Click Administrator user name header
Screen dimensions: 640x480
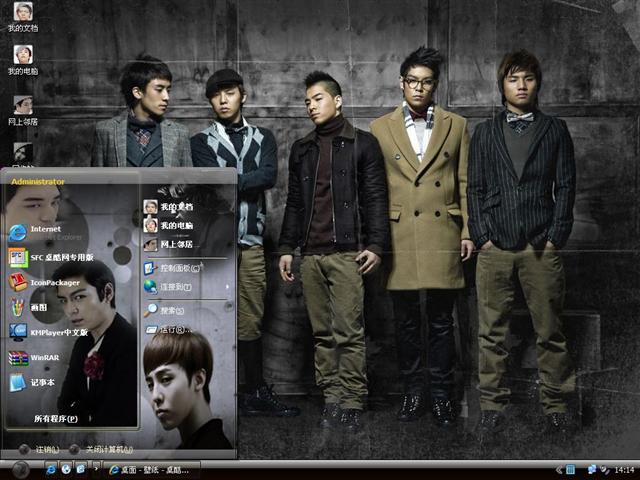pyautogui.click(x=38, y=182)
